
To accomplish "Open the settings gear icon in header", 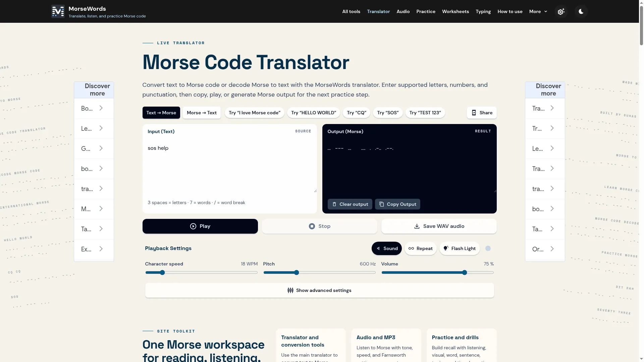I will click(x=561, y=11).
